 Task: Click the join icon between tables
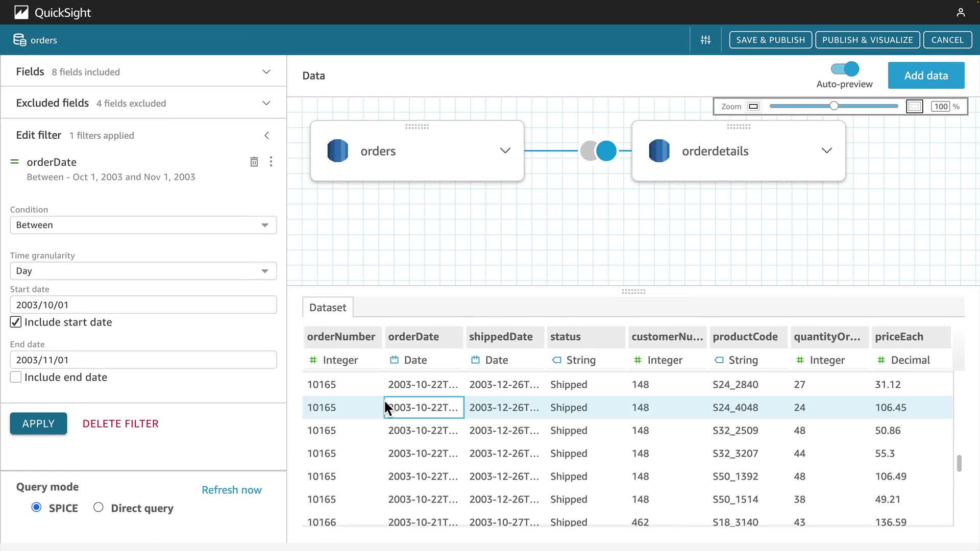(x=598, y=151)
